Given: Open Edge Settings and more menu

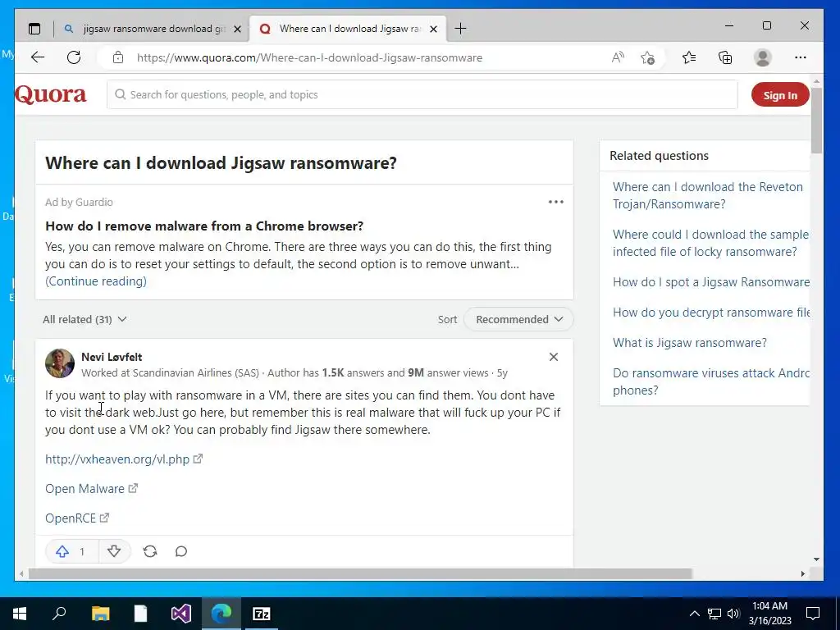Looking at the screenshot, I should coord(801,57).
